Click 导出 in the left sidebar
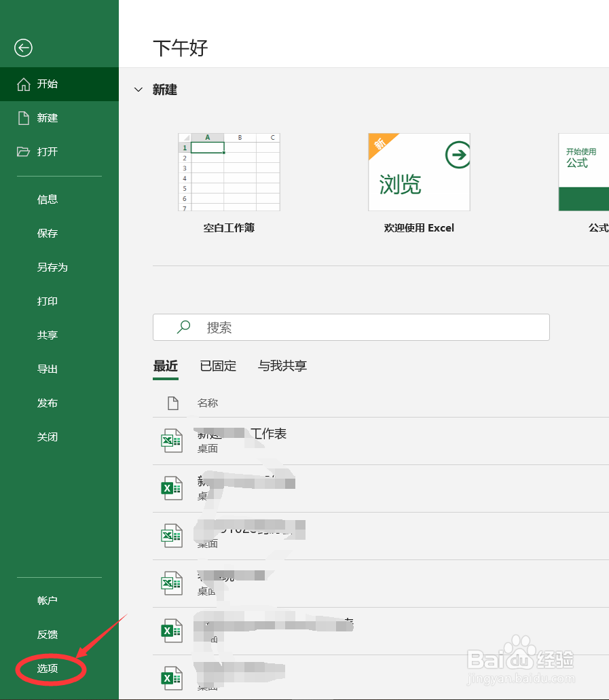 (48, 369)
